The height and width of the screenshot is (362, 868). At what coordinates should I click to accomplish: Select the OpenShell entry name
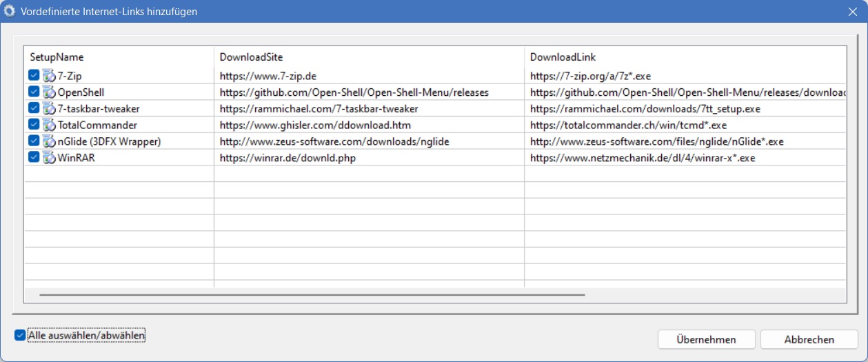81,92
